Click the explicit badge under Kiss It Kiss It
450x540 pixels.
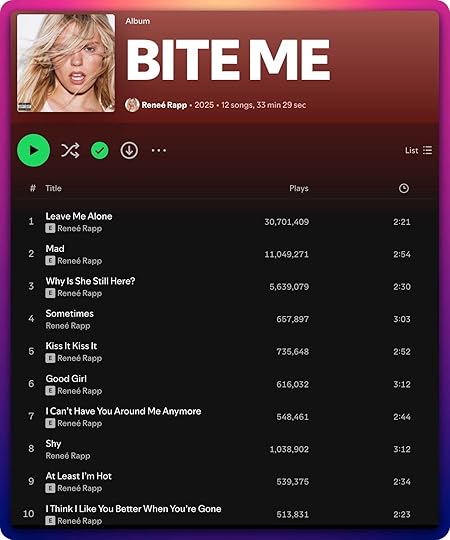coord(50,358)
